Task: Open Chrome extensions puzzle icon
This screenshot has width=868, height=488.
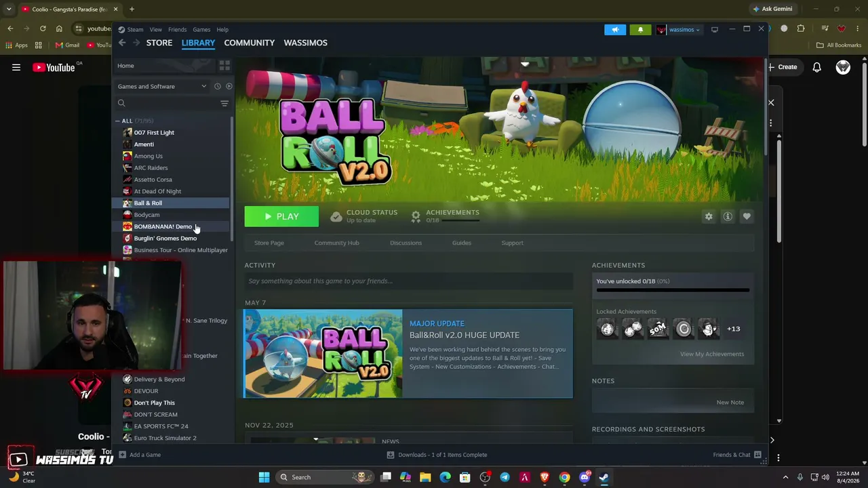Action: [801, 28]
